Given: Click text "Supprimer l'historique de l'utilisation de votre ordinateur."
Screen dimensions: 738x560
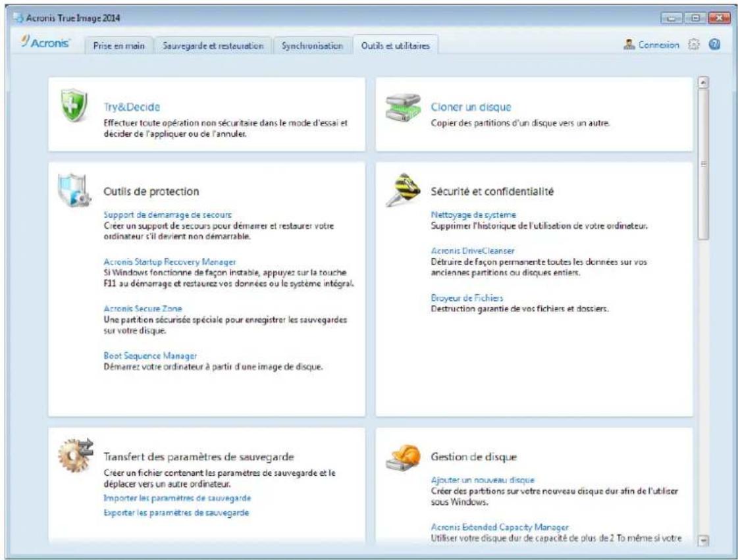Looking at the screenshot, I should click(x=539, y=226).
